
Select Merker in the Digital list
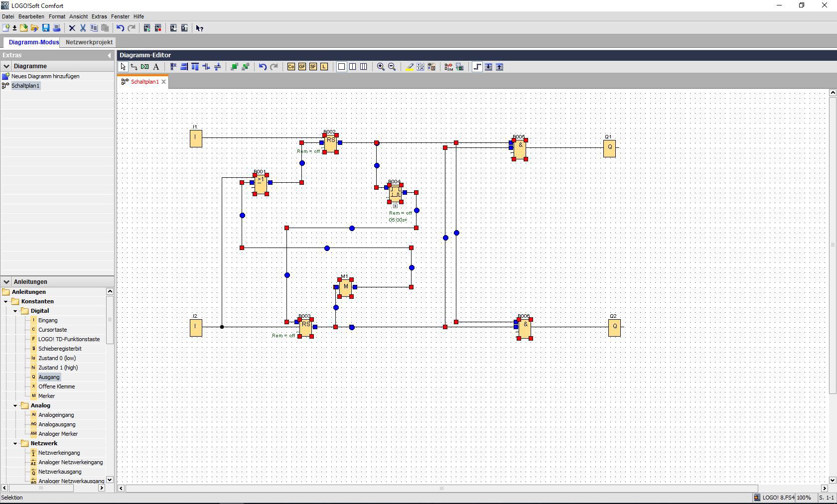(x=46, y=396)
